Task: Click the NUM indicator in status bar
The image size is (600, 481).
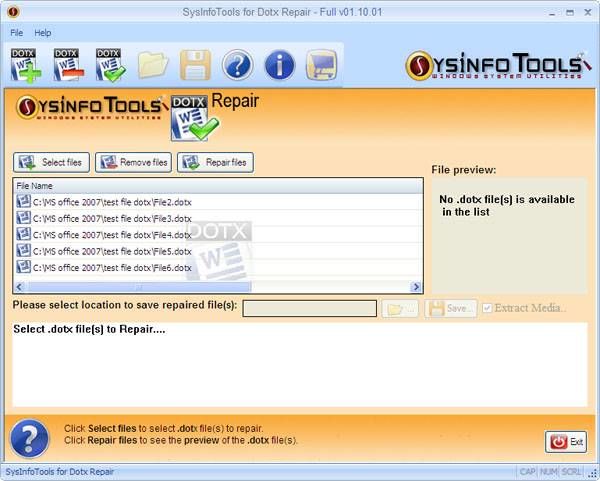Action: pos(548,471)
